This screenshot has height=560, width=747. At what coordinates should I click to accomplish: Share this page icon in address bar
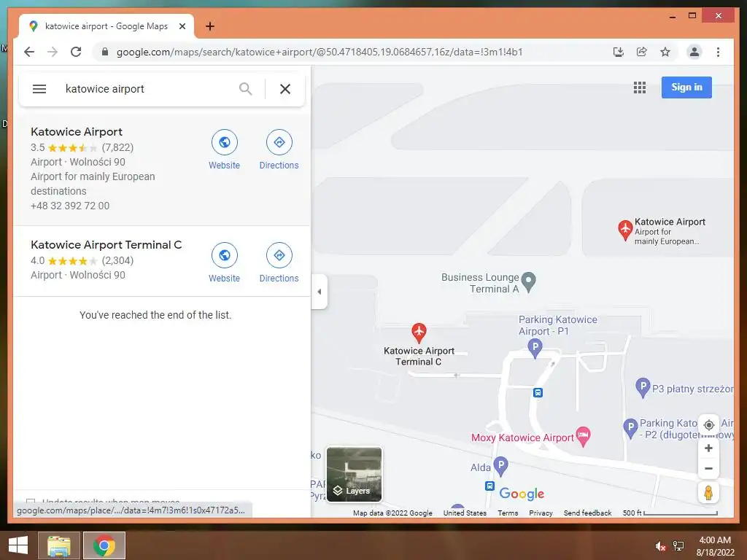pyautogui.click(x=642, y=52)
